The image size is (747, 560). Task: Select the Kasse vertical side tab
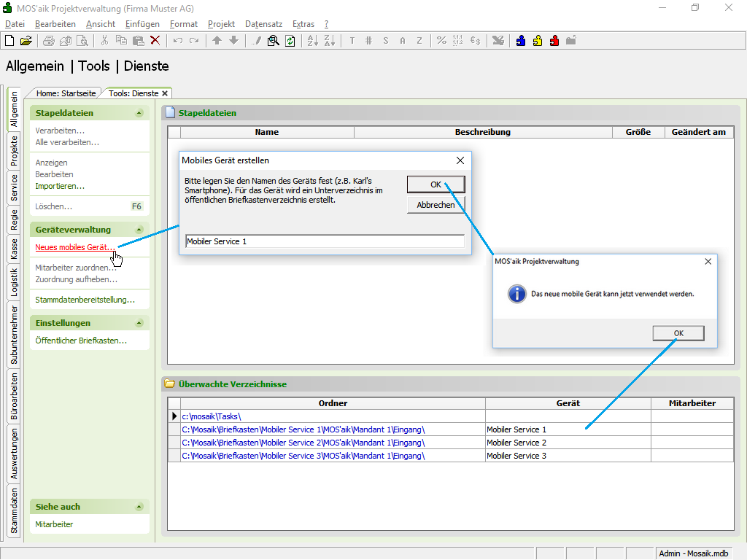[15, 249]
